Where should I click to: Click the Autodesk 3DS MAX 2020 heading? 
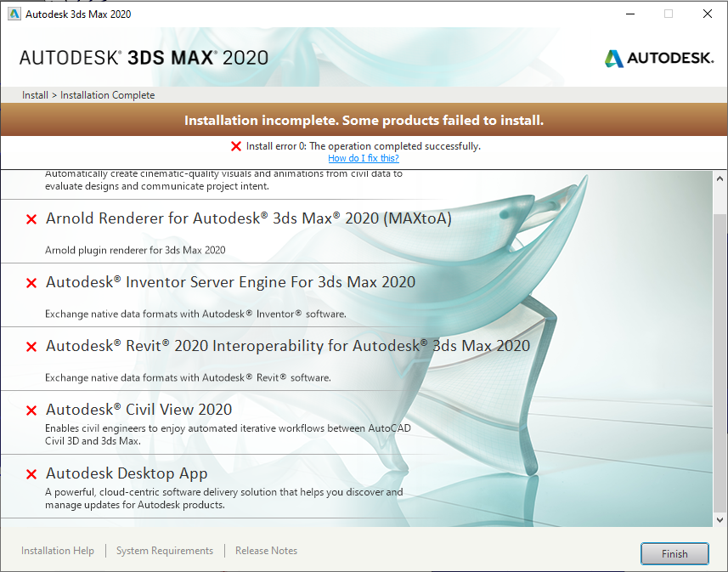coord(144,58)
